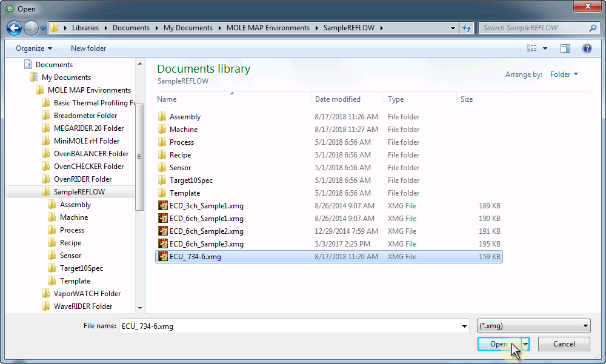Click the Documents library icon in tree
Image resolution: width=606 pixels, height=364 pixels.
28,64
